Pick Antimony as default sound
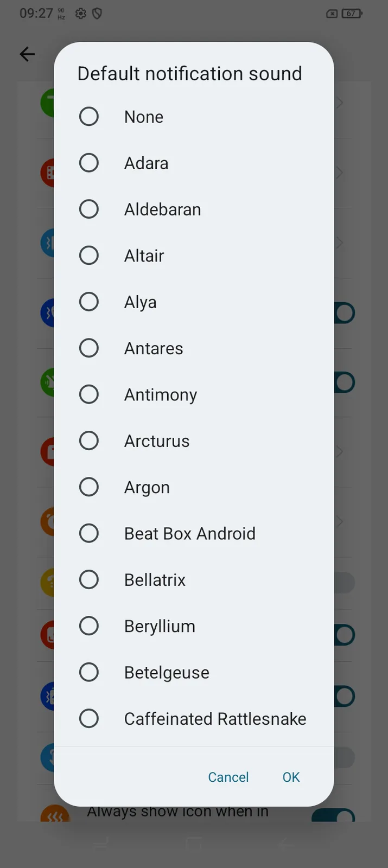 point(89,394)
